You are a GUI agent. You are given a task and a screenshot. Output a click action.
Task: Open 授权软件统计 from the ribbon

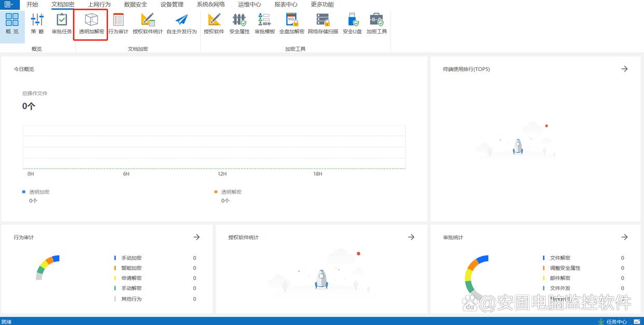[x=148, y=24]
